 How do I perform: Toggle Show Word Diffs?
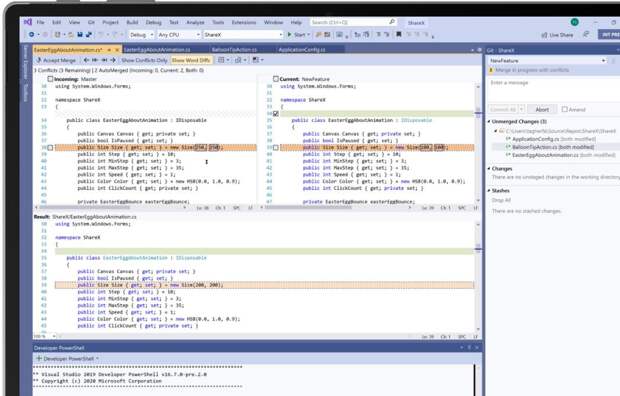[x=191, y=60]
